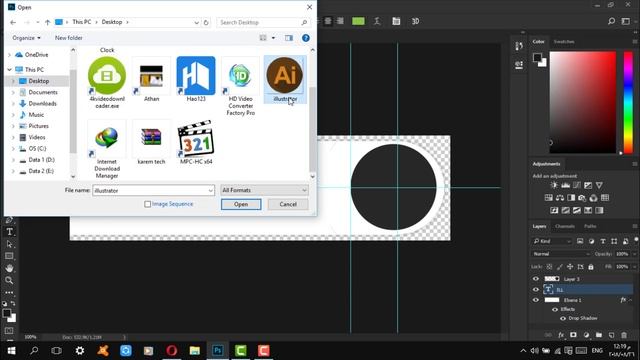
Task: Create a new group folder icon
Action: pyautogui.click(x=599, y=335)
